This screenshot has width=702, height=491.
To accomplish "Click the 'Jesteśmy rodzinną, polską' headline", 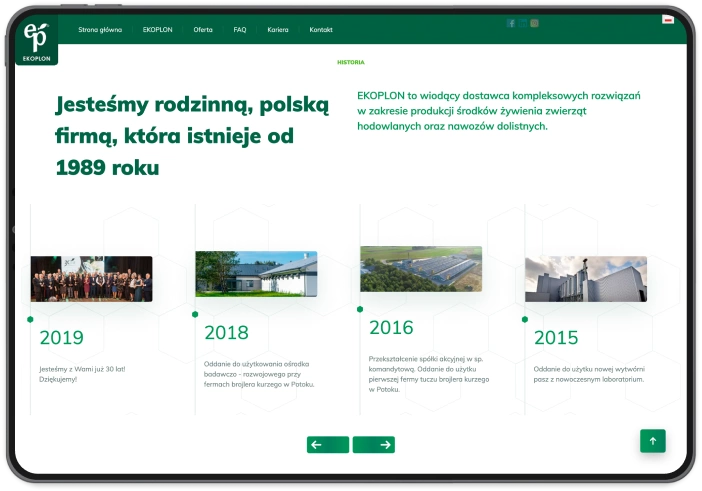I will [x=192, y=136].
